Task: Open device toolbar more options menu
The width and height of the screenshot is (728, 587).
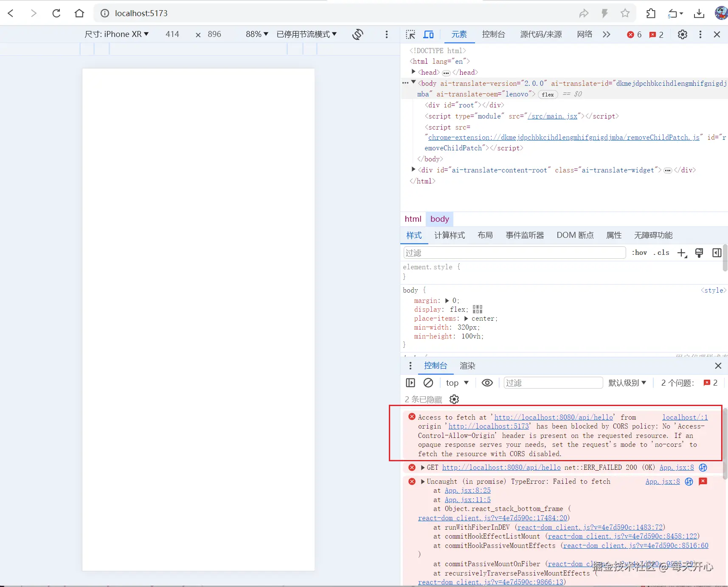Action: [x=386, y=34]
